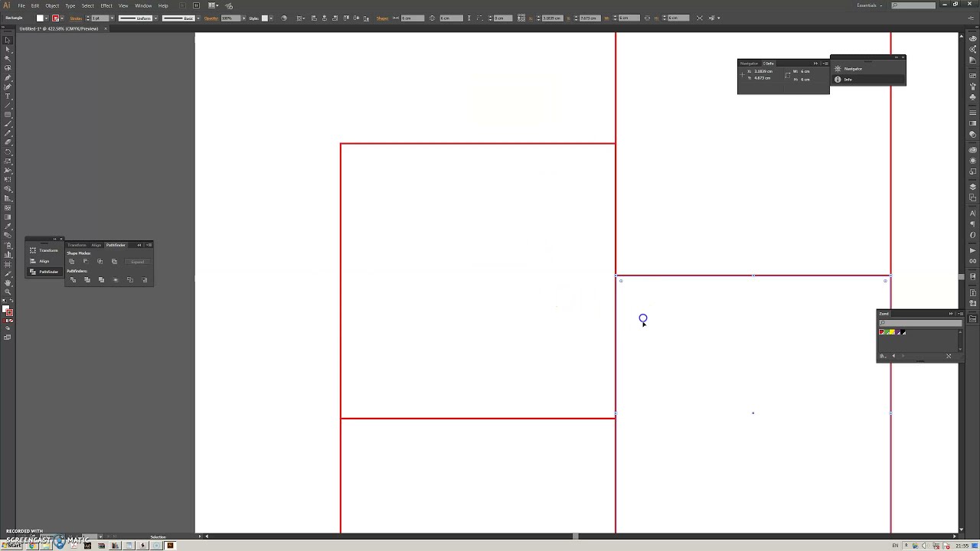Image resolution: width=980 pixels, height=551 pixels.
Task: Click the Shape label link
Action: tap(382, 18)
